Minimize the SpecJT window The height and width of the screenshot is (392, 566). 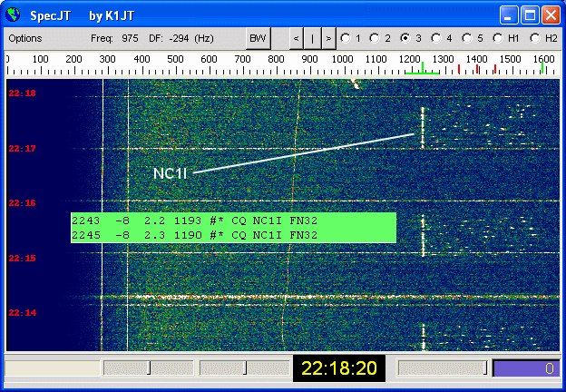(509, 15)
